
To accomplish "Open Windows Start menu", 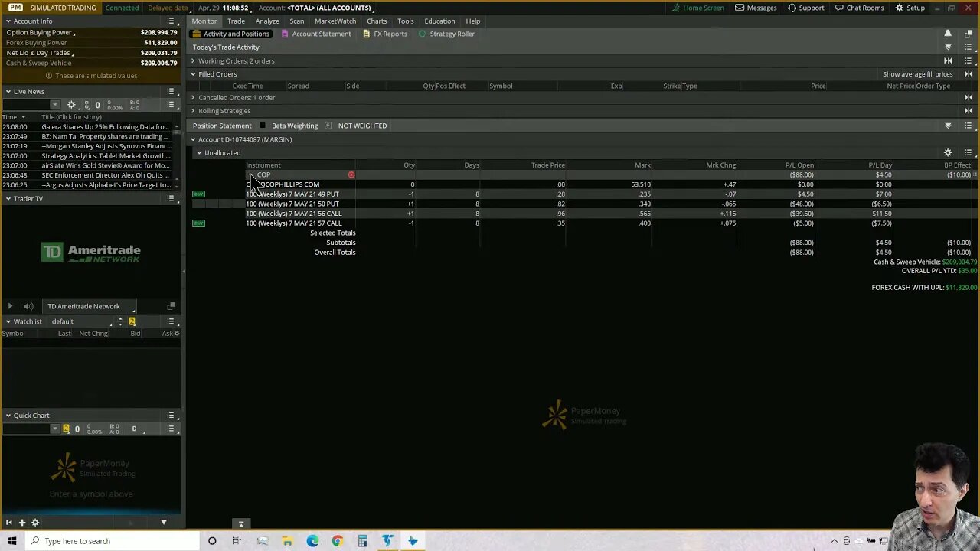I will coord(12,541).
